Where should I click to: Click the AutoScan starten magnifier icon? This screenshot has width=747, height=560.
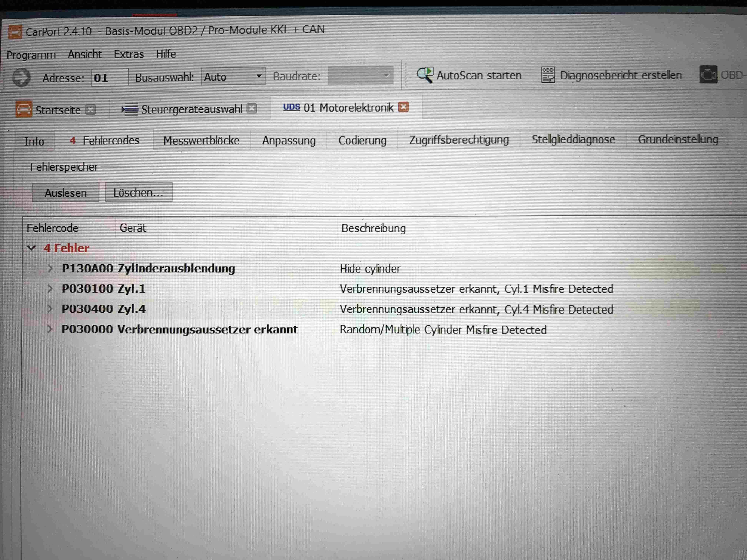[x=425, y=75]
